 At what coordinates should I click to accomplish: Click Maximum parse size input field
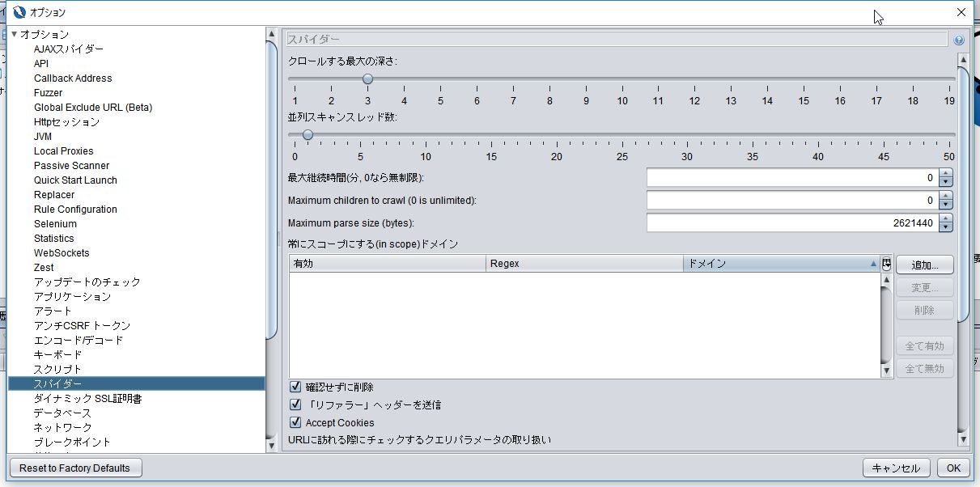[x=792, y=223]
